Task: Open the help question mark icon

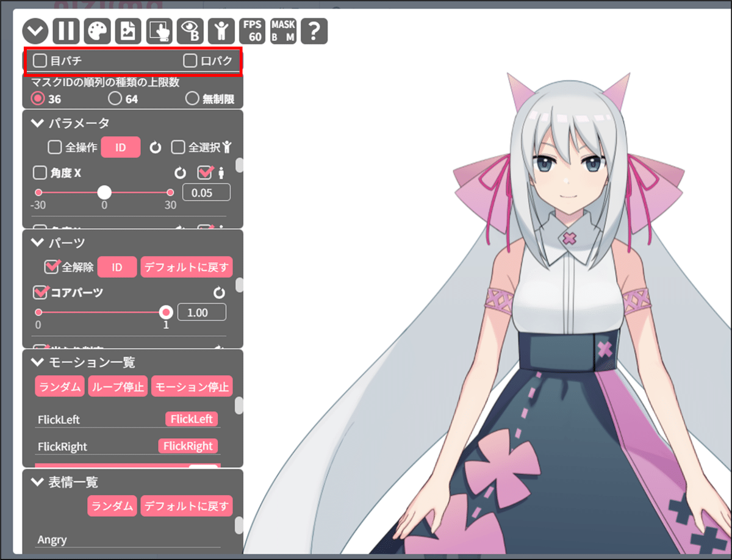Action: coord(314,31)
